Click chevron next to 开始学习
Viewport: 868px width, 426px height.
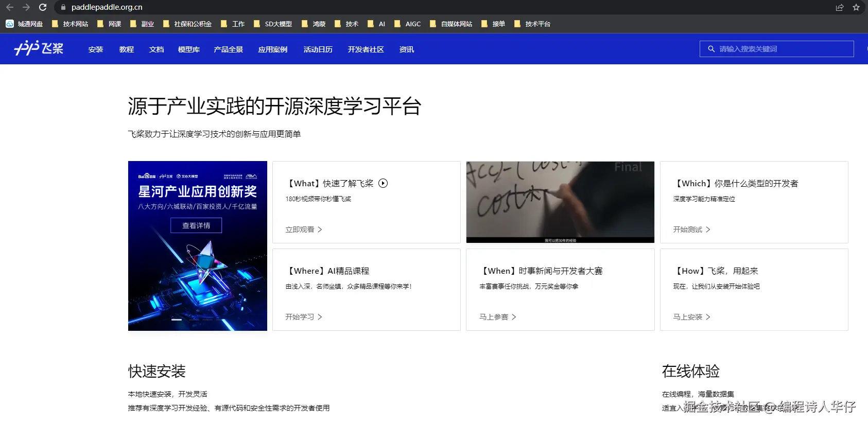[320, 317]
